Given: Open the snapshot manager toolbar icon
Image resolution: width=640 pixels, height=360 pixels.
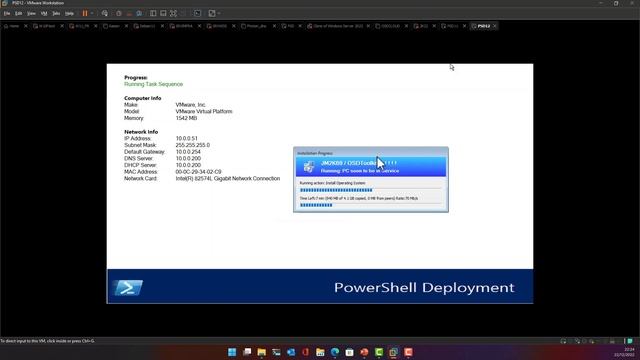Looking at the screenshot, I should [139, 13].
